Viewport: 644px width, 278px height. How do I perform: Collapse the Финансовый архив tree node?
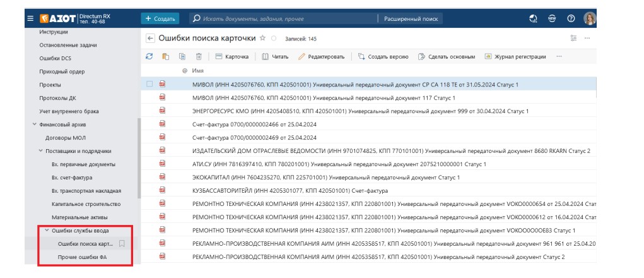(x=35, y=124)
